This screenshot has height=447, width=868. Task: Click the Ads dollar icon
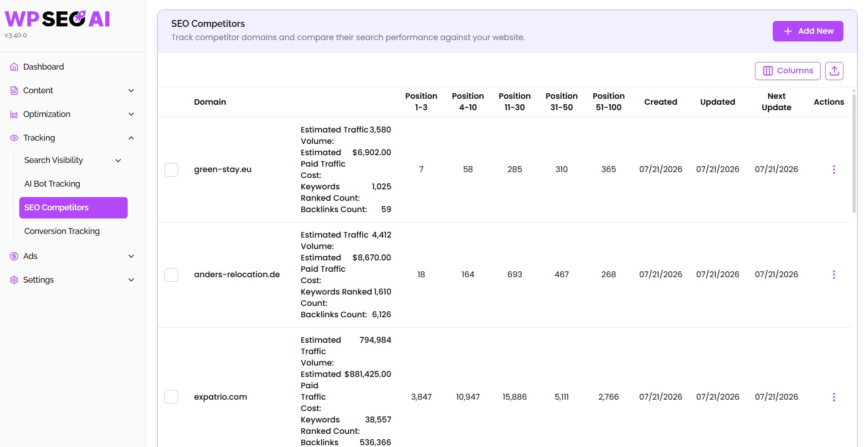tap(14, 256)
